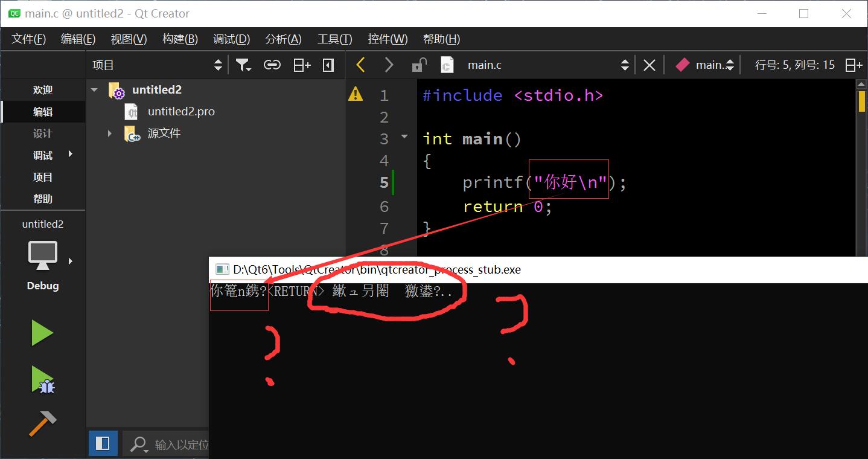The height and width of the screenshot is (459, 868).
Task: Click the editor vertical scrollbar thumb
Action: click(862, 101)
